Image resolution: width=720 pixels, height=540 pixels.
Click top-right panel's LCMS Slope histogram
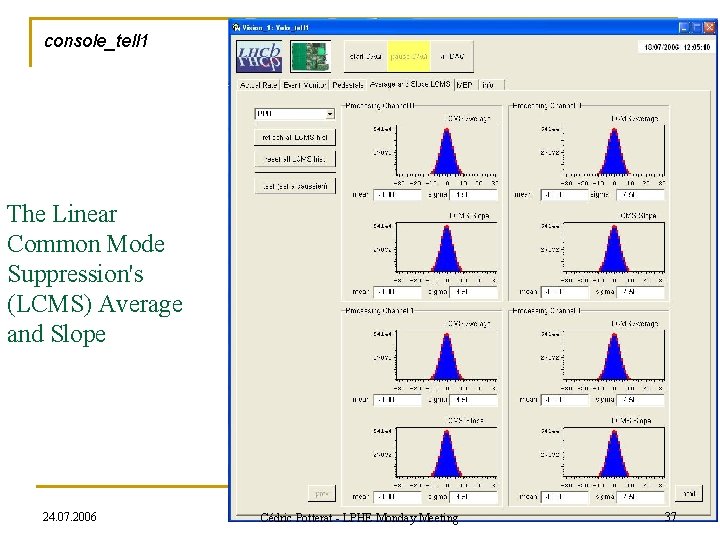[x=614, y=248]
